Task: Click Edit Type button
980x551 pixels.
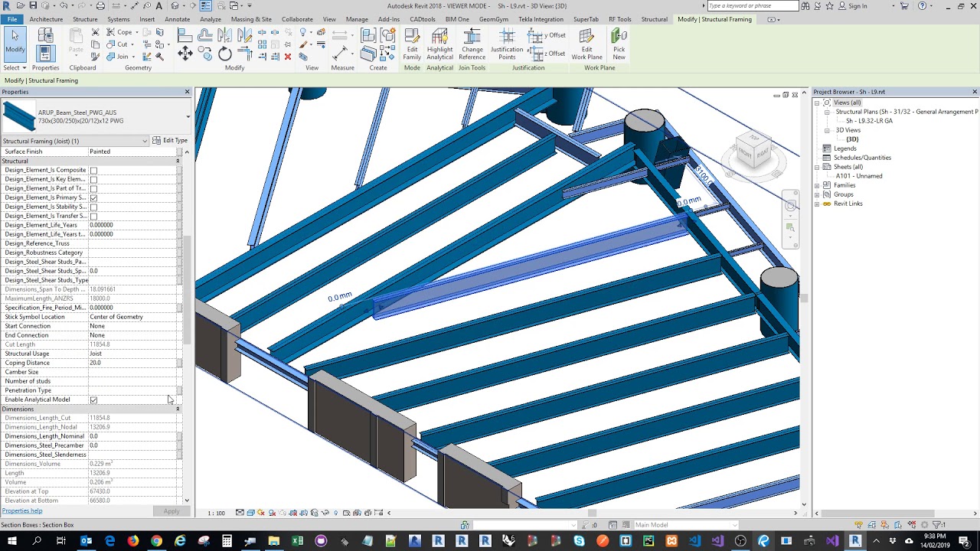Action: pos(170,141)
